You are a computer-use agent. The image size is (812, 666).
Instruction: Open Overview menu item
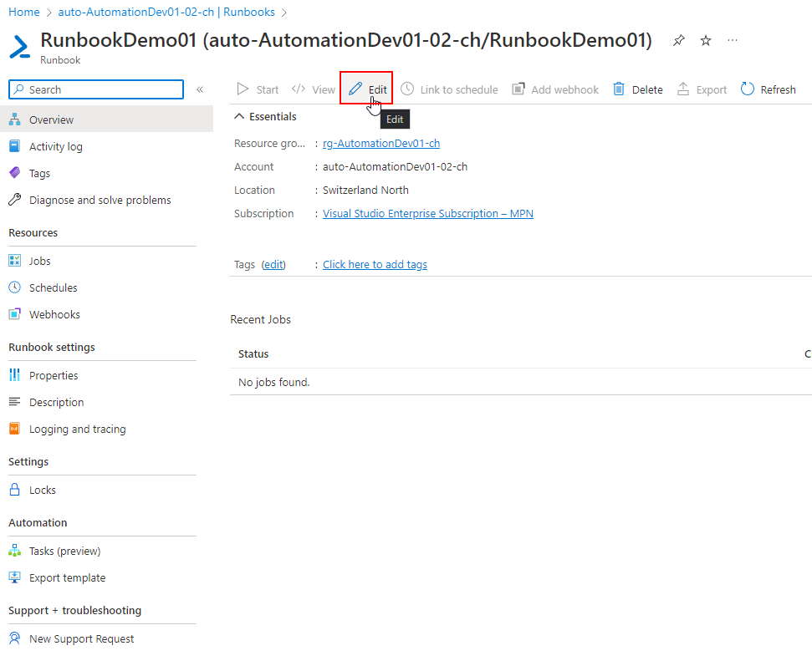(x=107, y=119)
